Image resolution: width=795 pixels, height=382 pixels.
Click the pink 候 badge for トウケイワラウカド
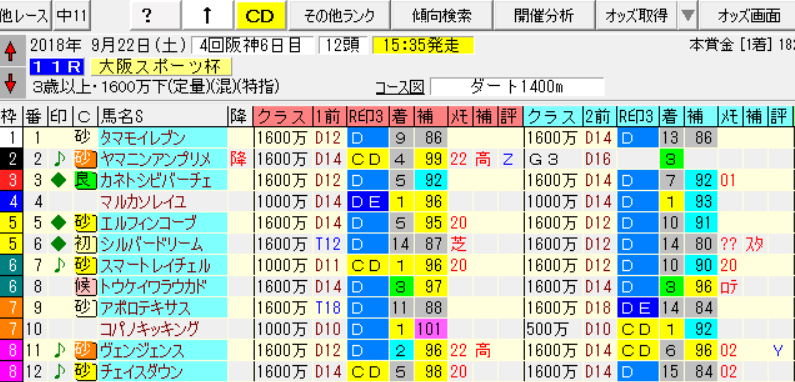85,287
